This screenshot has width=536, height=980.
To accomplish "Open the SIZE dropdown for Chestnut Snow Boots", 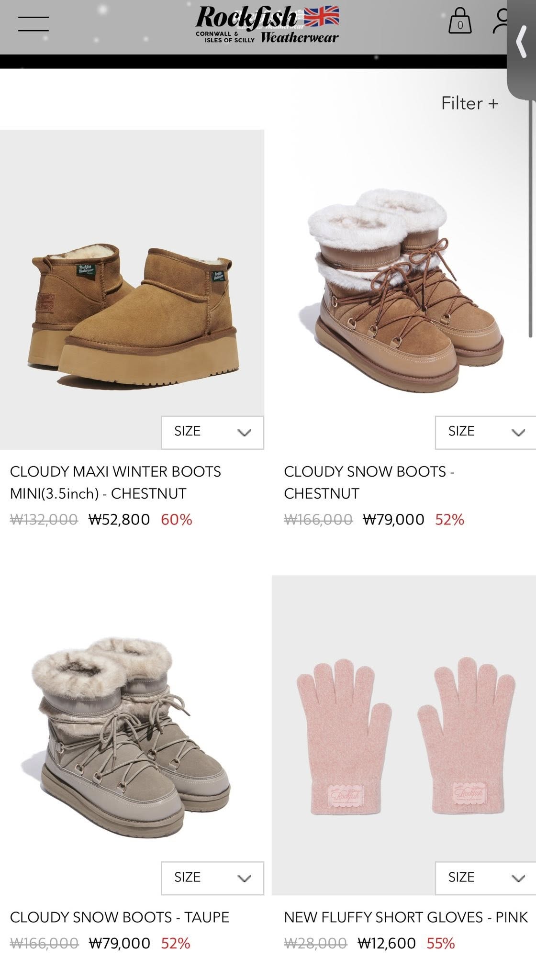I will click(486, 432).
